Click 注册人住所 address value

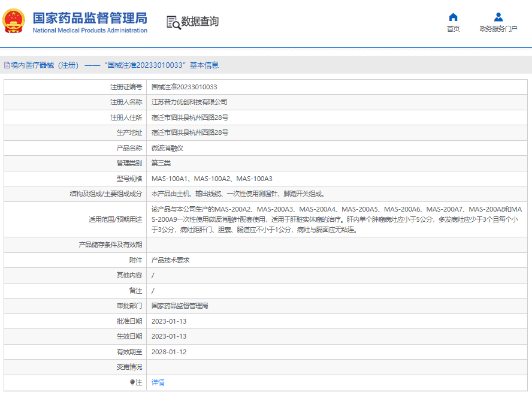point(190,117)
